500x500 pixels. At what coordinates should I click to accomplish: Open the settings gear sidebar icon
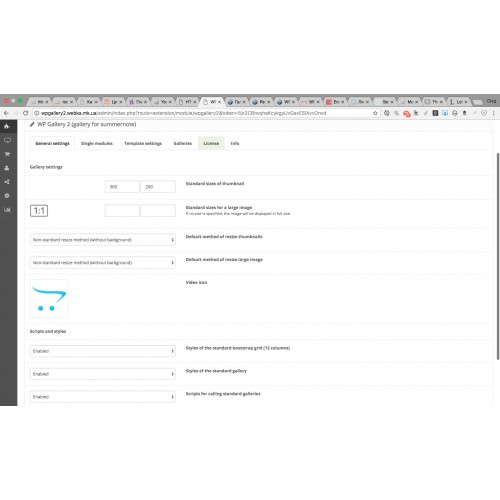click(7, 196)
